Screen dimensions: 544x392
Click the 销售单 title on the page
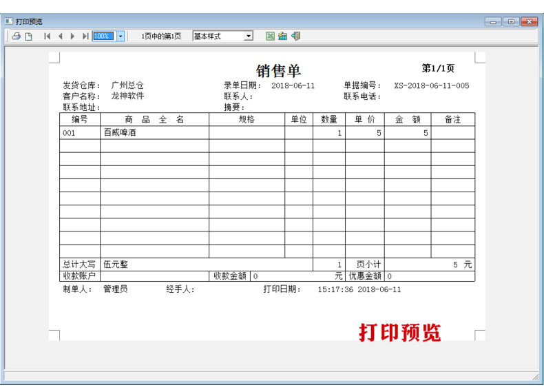coord(278,71)
